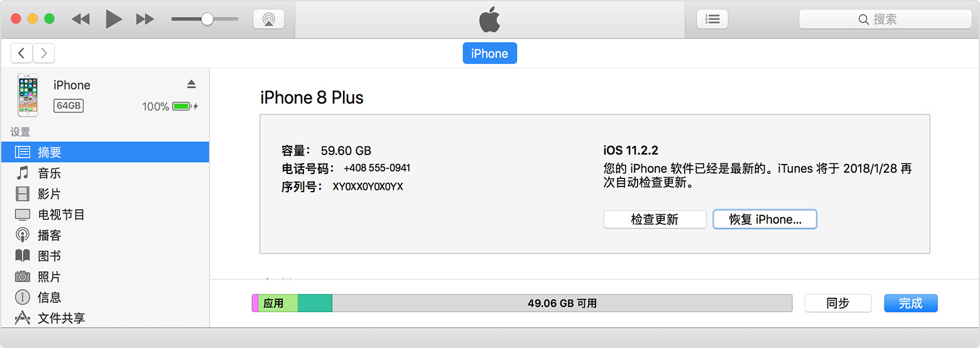Click the iPhone device thumbnail
Viewport: 980px width, 348px height.
point(28,94)
